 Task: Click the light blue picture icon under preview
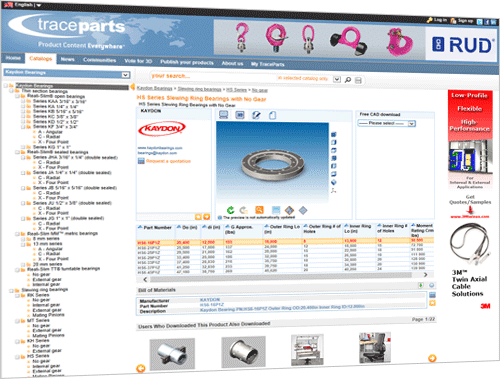pyautogui.click(x=276, y=210)
